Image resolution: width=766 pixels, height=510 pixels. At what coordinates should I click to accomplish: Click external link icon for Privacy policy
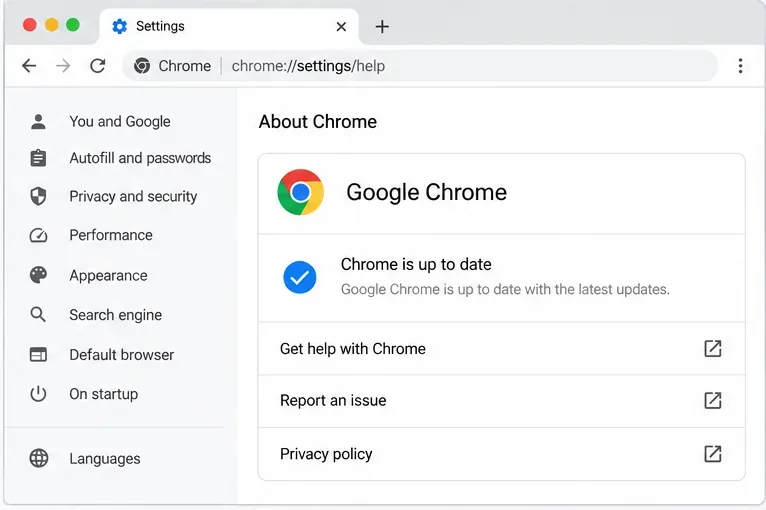coord(713,453)
